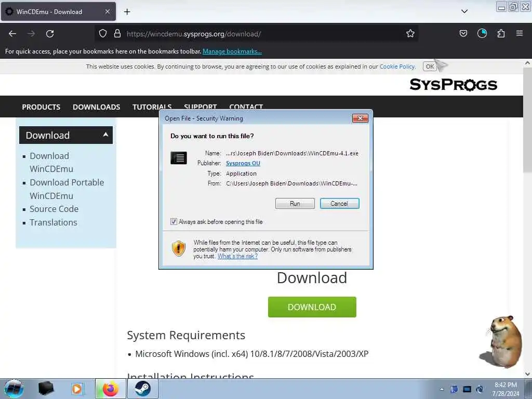Open the black box taskbar icon

pos(46,389)
